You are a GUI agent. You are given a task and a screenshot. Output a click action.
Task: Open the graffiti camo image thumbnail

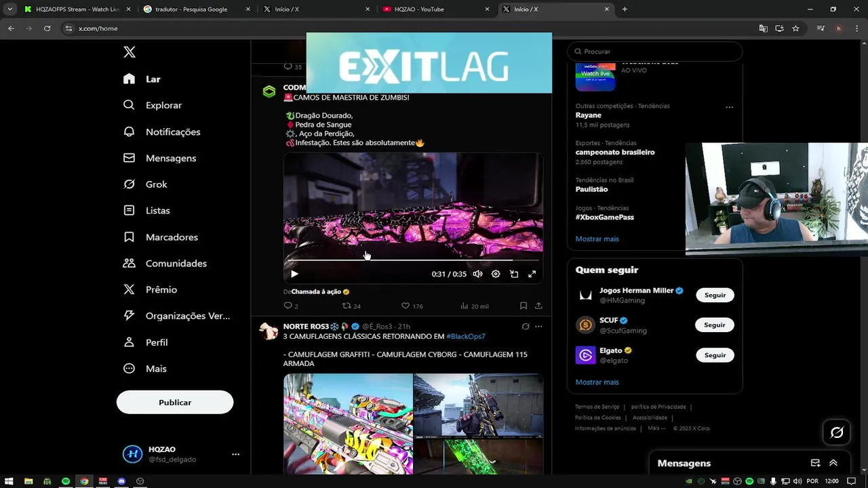point(348,424)
